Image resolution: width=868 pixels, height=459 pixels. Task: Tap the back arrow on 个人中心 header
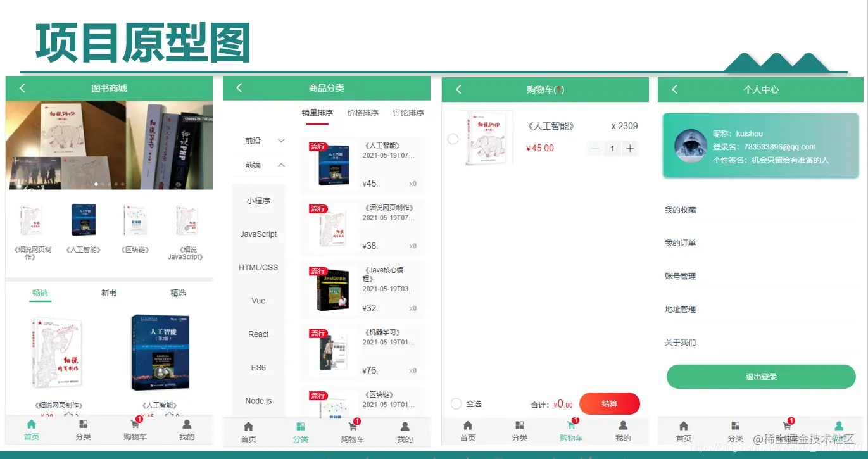point(675,89)
